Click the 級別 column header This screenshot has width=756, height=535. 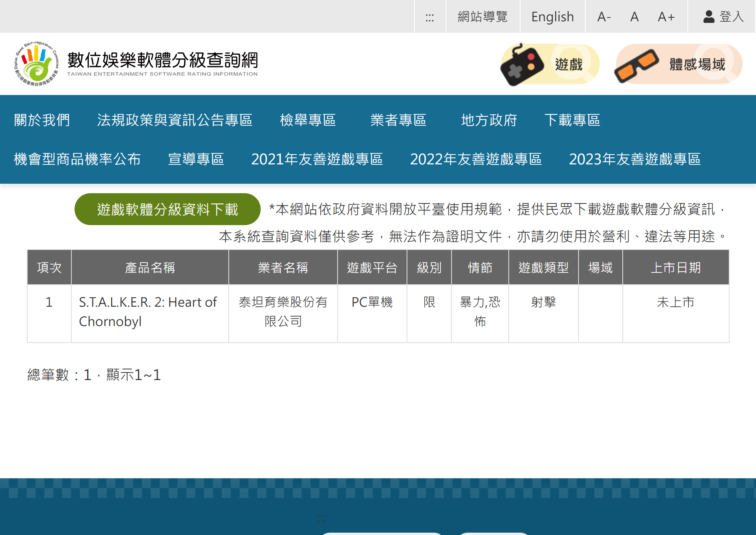pyautogui.click(x=429, y=267)
